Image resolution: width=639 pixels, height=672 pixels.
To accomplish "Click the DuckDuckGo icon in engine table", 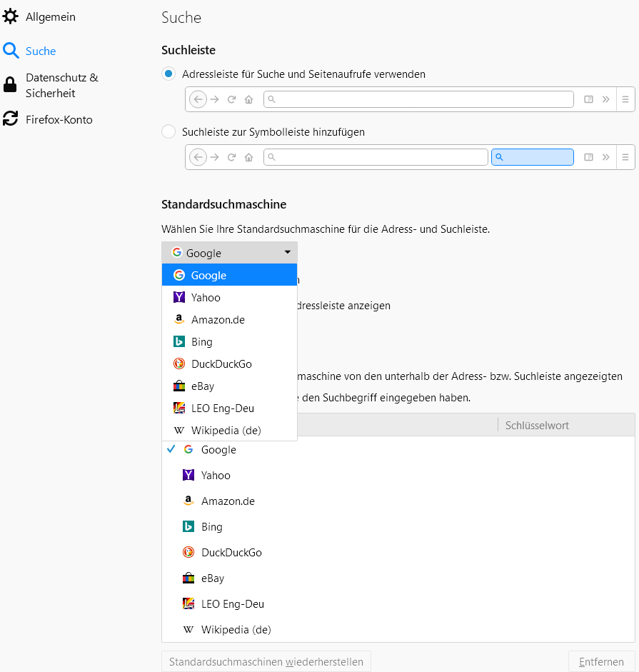I will click(x=188, y=552).
